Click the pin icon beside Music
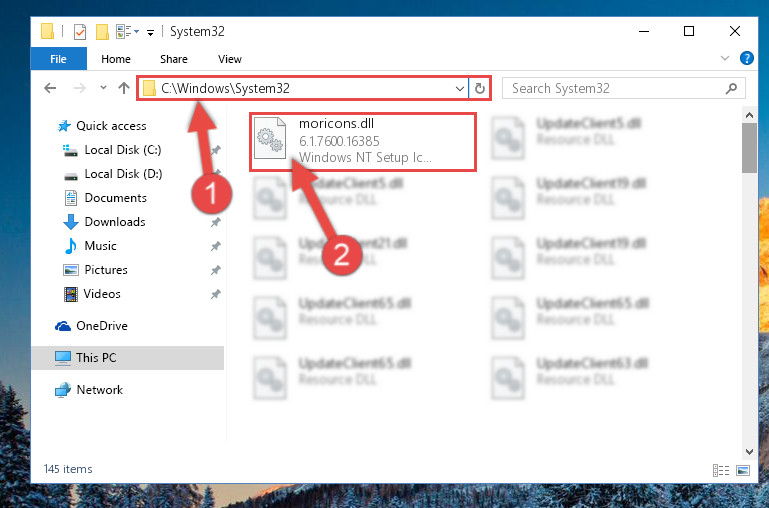This screenshot has height=508, width=769. (x=215, y=246)
